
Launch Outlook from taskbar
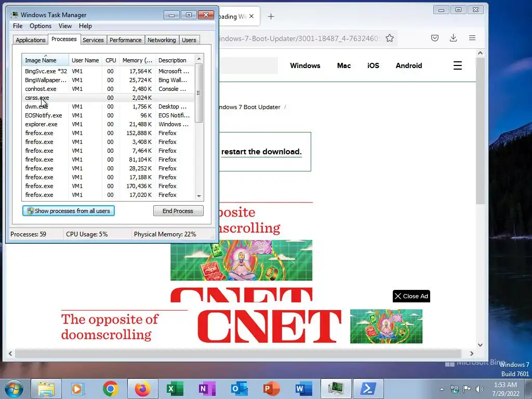tap(239, 389)
